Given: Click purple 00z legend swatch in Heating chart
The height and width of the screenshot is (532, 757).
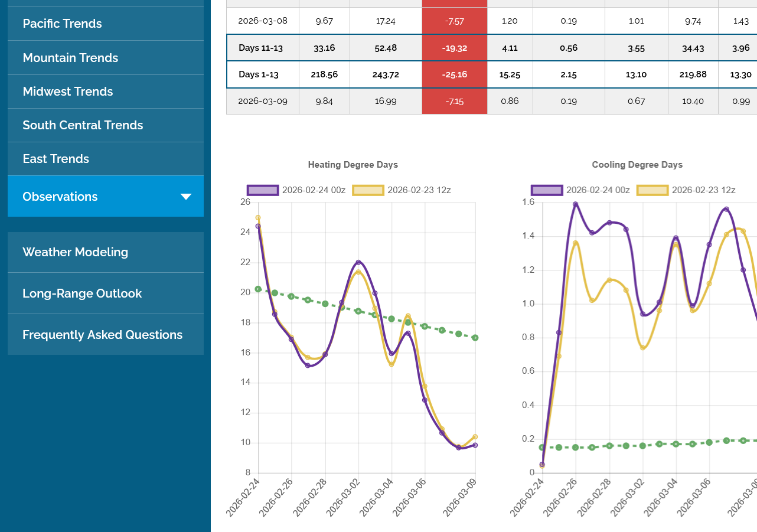Looking at the screenshot, I should tap(262, 190).
